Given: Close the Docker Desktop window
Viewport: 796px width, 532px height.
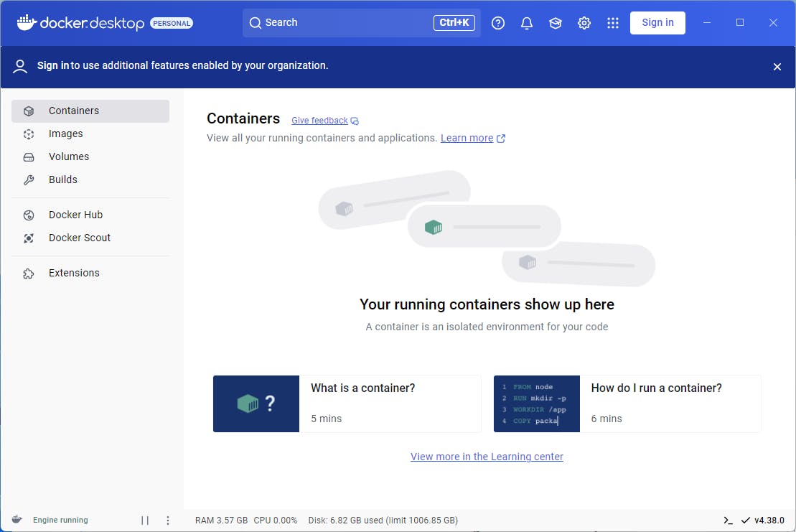Looking at the screenshot, I should point(773,23).
